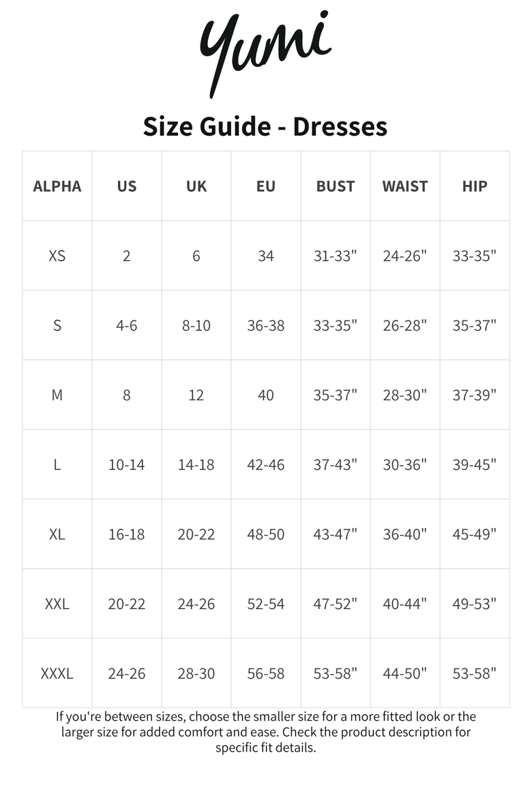Click the UK column header
532x798 pixels.
click(x=196, y=186)
